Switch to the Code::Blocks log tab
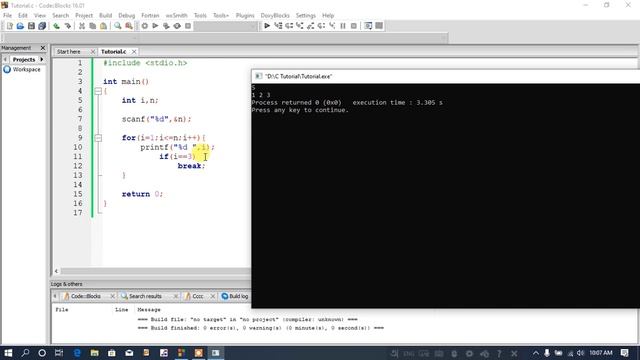This screenshot has width=640, height=360. 85,296
